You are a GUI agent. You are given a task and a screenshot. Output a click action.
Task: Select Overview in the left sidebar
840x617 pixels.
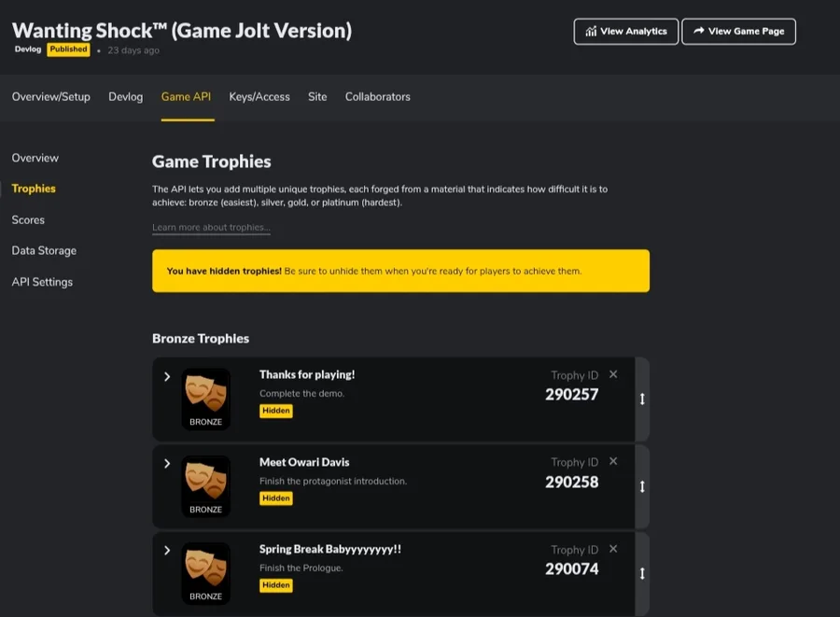(35, 158)
